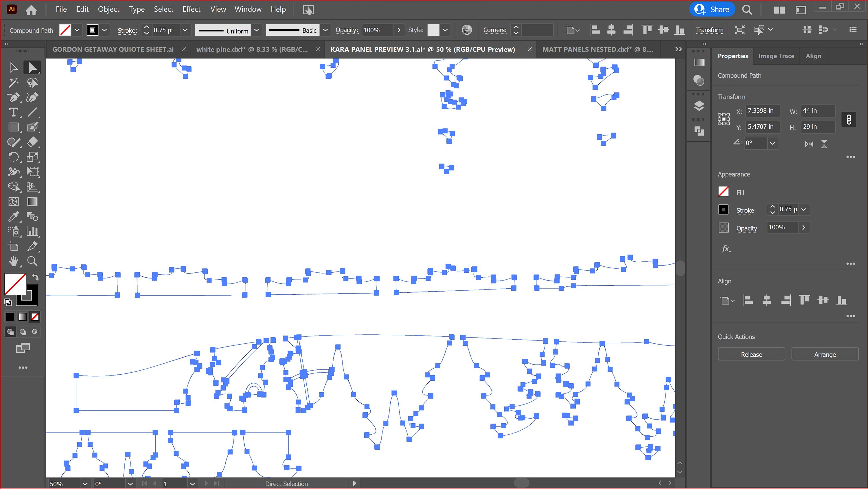Switch to the MATT PANELS NESTED.dxf tab
Screen dimensions: 868x489
point(598,49)
